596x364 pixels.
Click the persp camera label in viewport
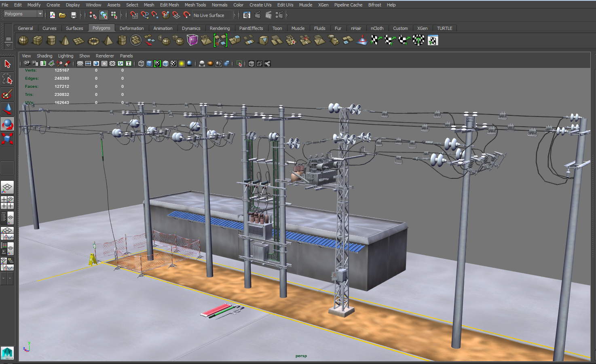tap(301, 356)
